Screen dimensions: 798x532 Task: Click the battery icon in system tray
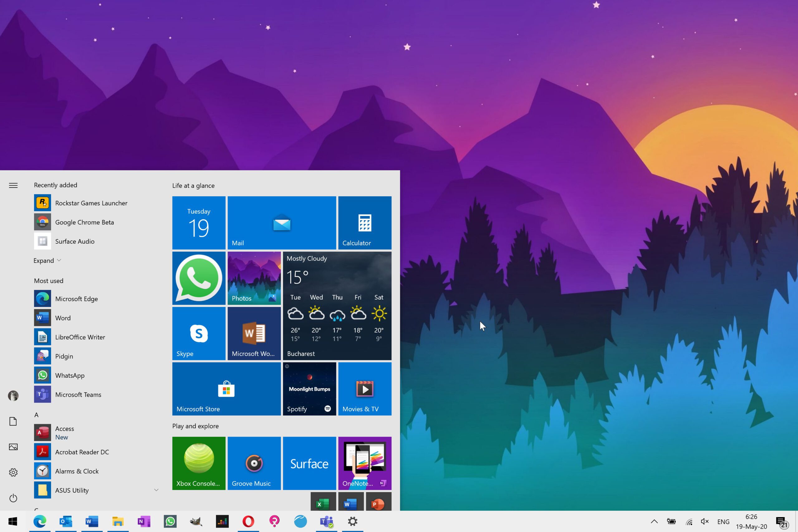[x=671, y=521]
